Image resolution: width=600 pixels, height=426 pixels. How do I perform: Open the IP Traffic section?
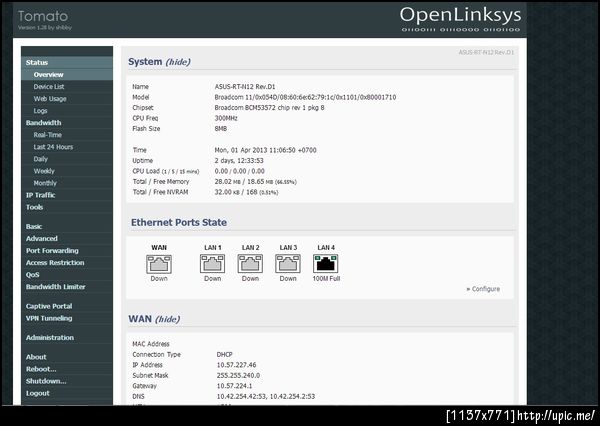click(x=41, y=195)
